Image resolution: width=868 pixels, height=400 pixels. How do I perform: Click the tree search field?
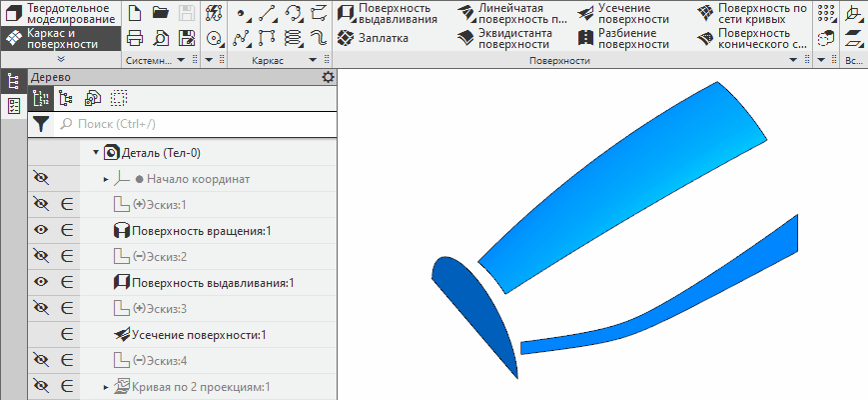pos(190,124)
